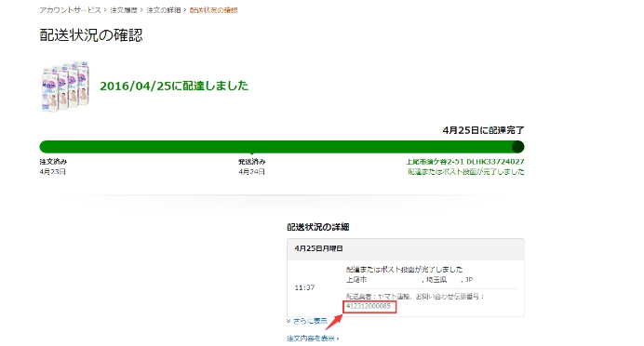Select the green delivery progress bar
The height and width of the screenshot is (346, 644).
point(282,147)
